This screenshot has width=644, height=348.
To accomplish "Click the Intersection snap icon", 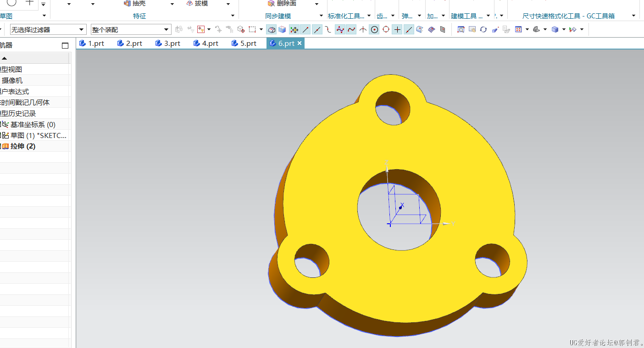I will 363,29.
